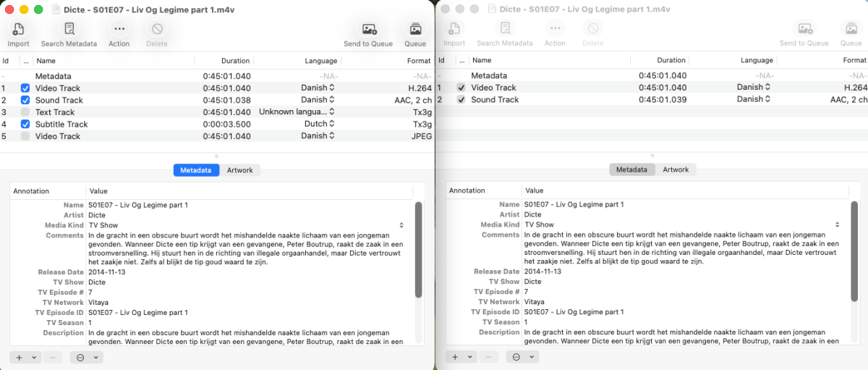This screenshot has width=868, height=370.
Task: Click the Duration column header in left window
Action: [x=235, y=61]
